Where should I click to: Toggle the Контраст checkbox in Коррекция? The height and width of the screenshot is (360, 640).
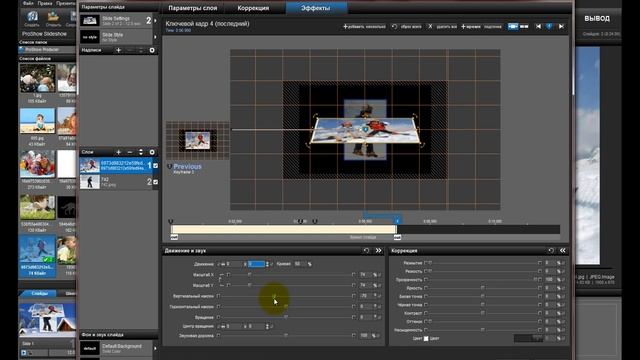tap(426, 313)
